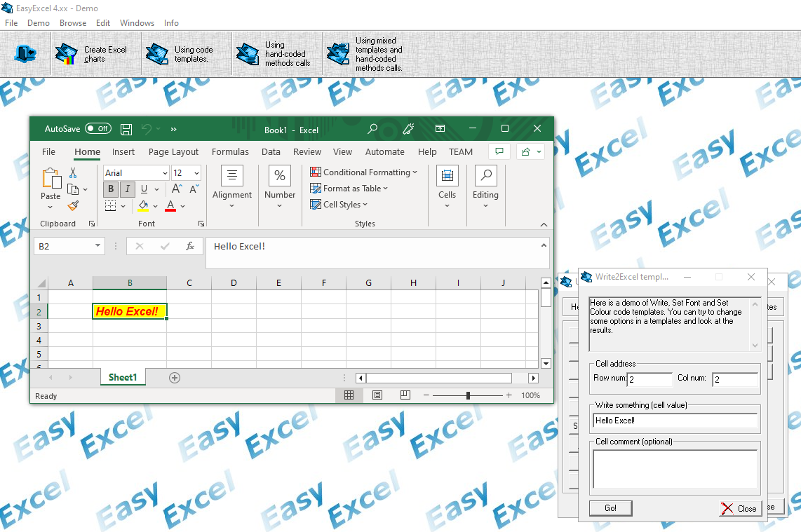The height and width of the screenshot is (532, 801).
Task: Toggle the AutoSave switch
Action: point(97,129)
